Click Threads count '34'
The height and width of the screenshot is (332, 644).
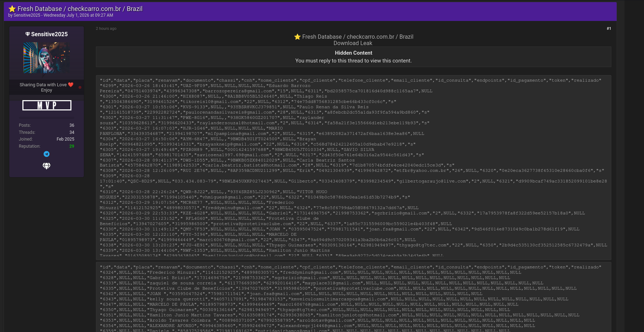(72, 132)
